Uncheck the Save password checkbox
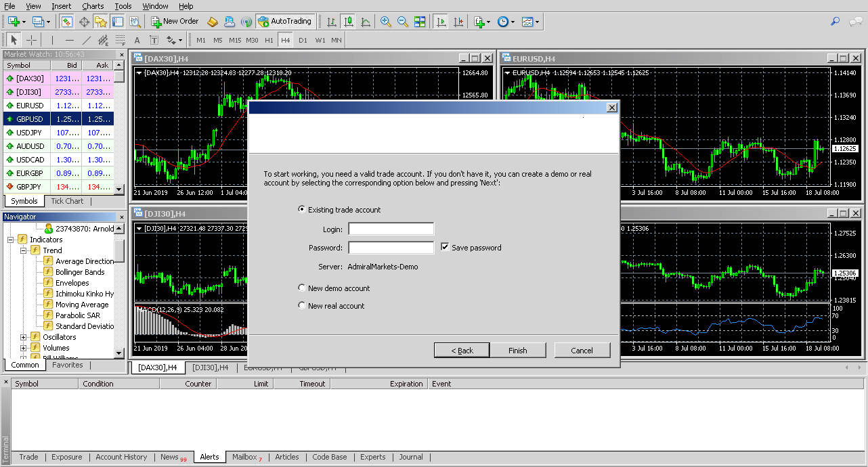Image resolution: width=868 pixels, height=467 pixels. (x=445, y=247)
